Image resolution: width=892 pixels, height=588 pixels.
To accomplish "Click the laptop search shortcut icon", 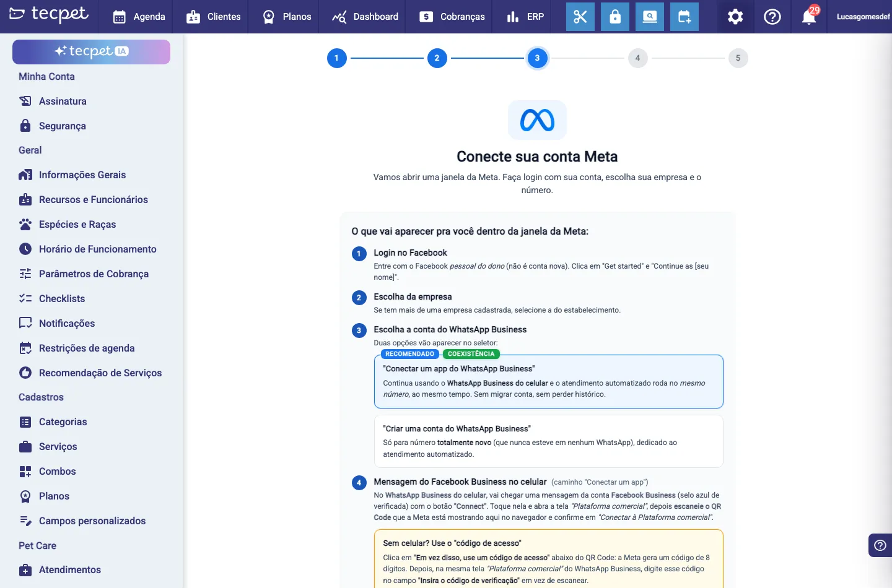I will click(650, 17).
